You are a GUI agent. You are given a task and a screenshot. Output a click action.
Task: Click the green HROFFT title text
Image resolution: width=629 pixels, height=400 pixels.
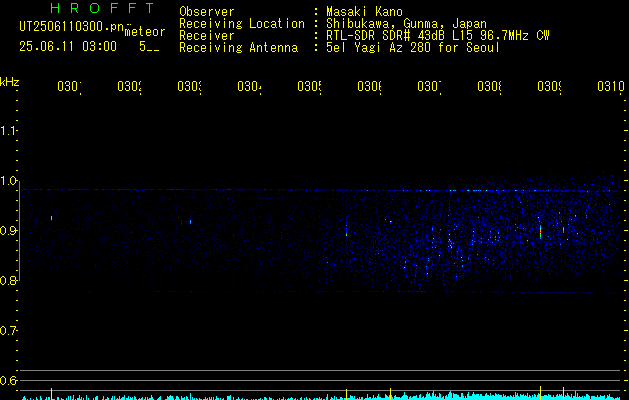[x=103, y=8]
